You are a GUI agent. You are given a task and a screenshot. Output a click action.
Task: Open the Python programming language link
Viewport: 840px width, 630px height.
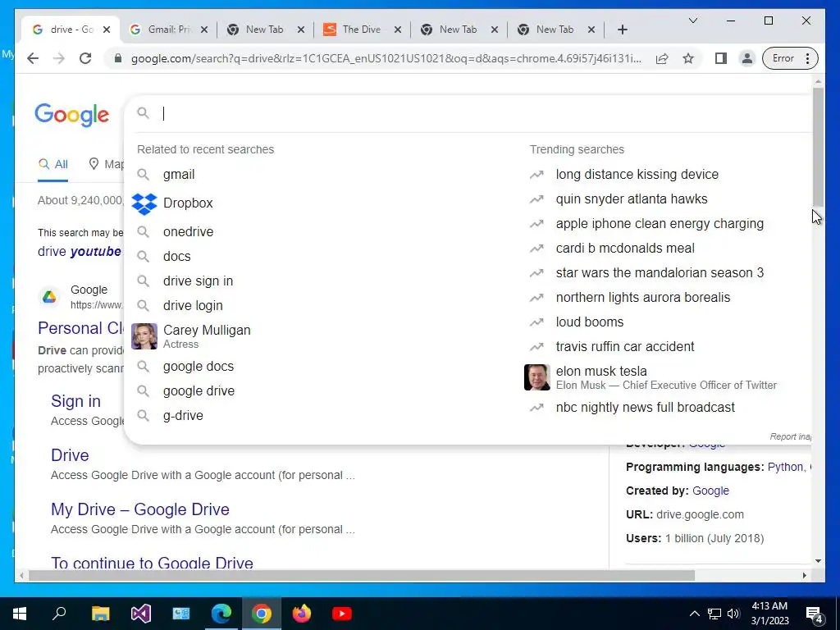click(785, 467)
